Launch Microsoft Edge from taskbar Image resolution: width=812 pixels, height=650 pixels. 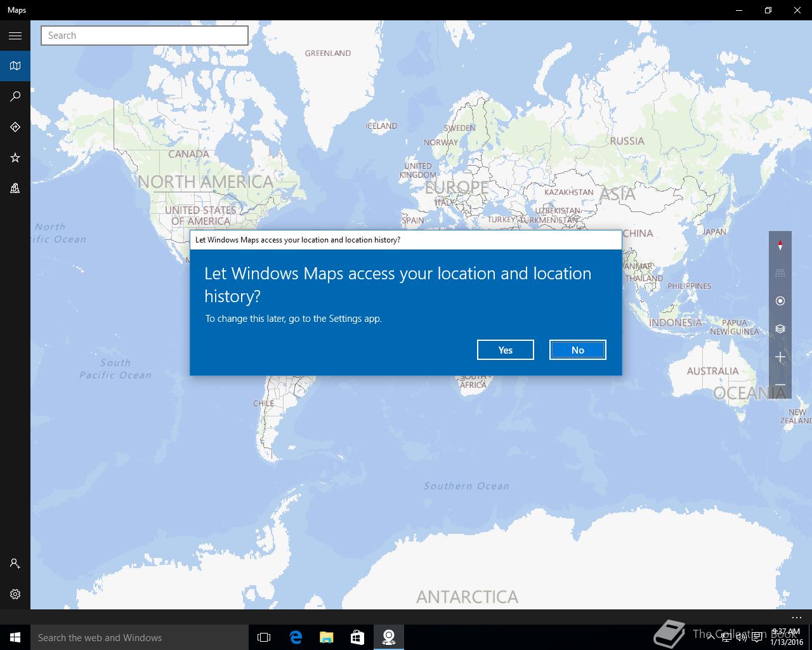[296, 637]
